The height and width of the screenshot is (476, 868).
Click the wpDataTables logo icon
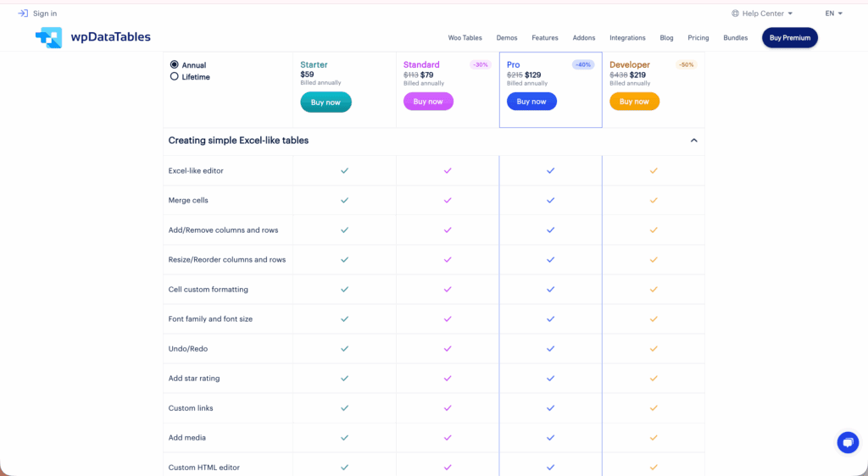[48, 37]
